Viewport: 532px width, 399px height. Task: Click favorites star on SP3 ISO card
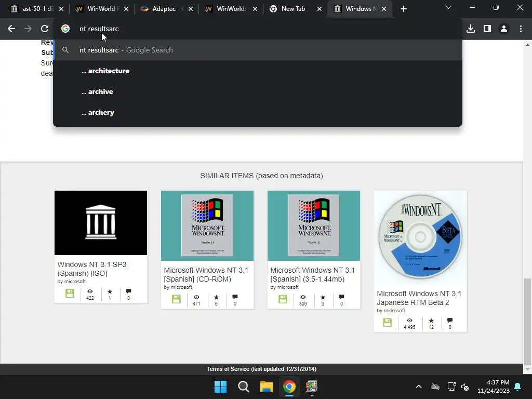pyautogui.click(x=110, y=291)
